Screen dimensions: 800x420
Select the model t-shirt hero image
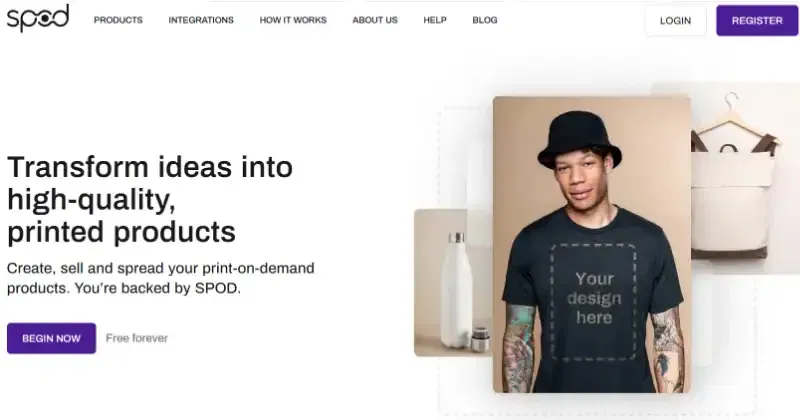click(592, 244)
